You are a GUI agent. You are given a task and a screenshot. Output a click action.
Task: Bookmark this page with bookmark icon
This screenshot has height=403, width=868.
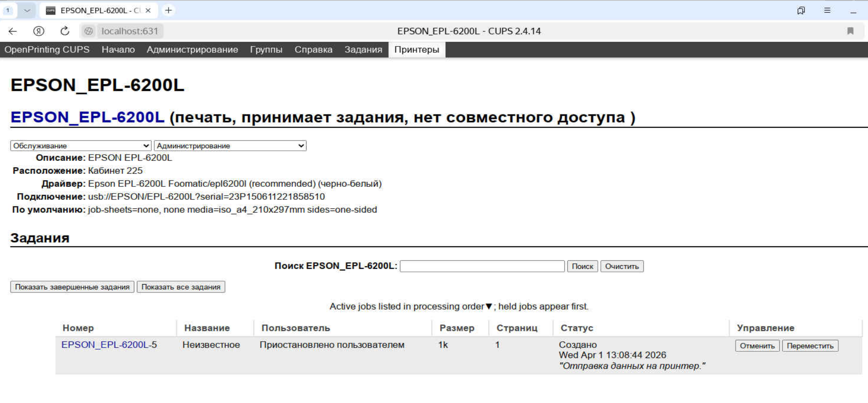click(850, 31)
